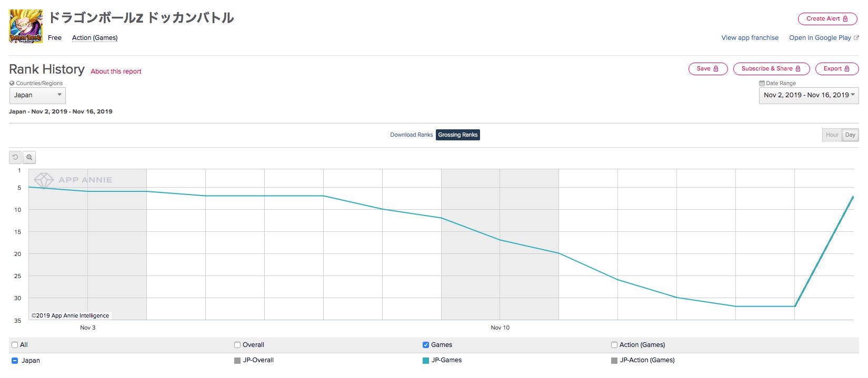Open in Google Play link
The width and height of the screenshot is (868, 378).
point(820,38)
